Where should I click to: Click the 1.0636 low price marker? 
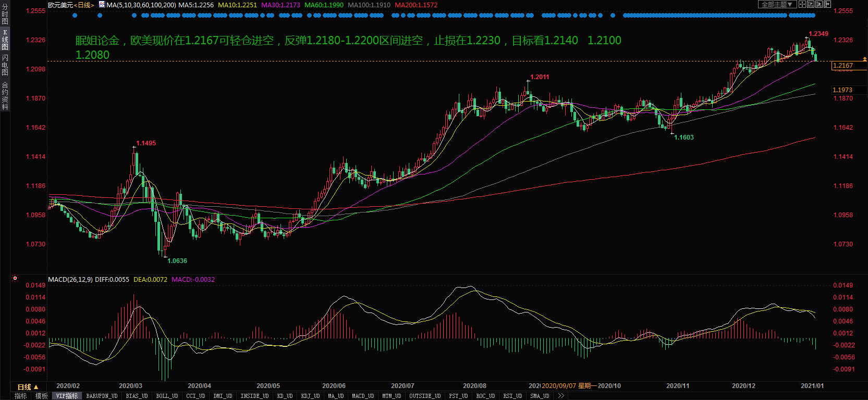(x=177, y=261)
